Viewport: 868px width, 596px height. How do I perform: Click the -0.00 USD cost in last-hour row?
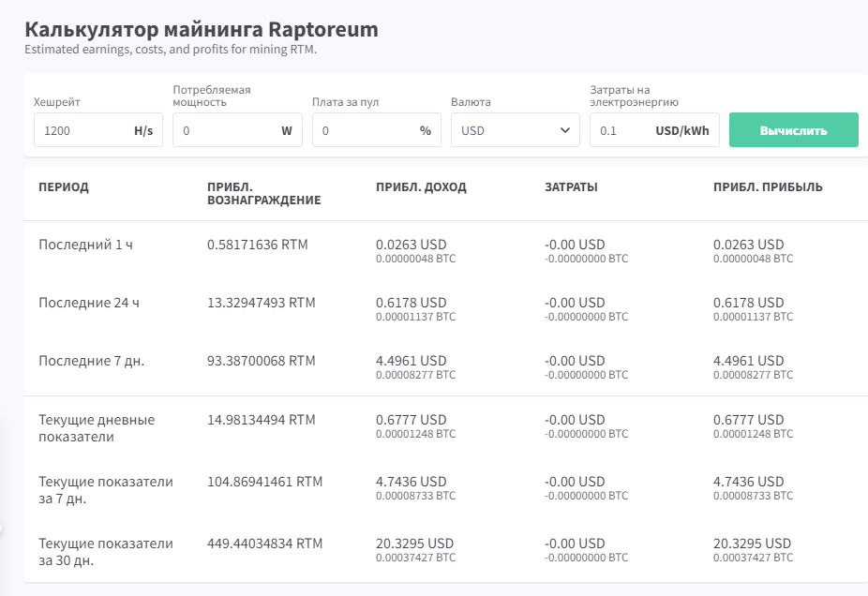[x=575, y=245]
